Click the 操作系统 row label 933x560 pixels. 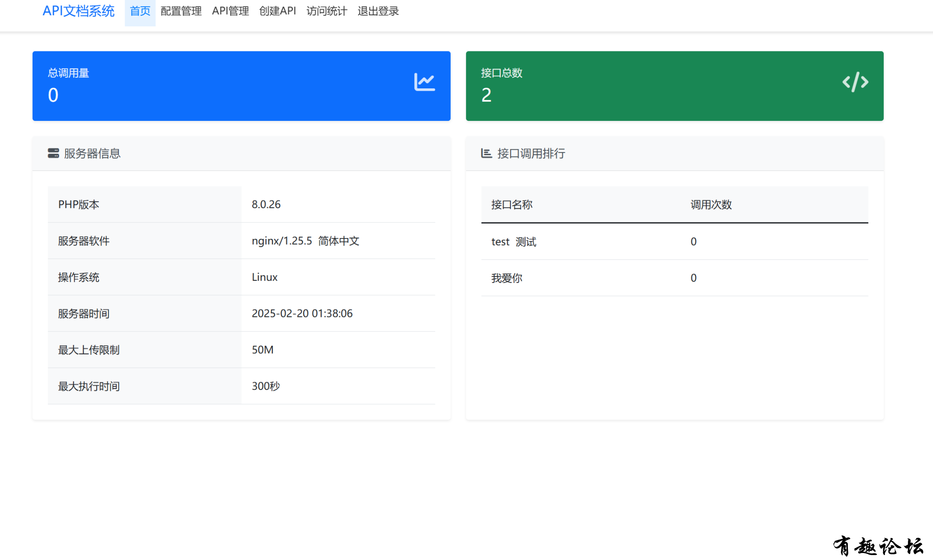click(79, 277)
